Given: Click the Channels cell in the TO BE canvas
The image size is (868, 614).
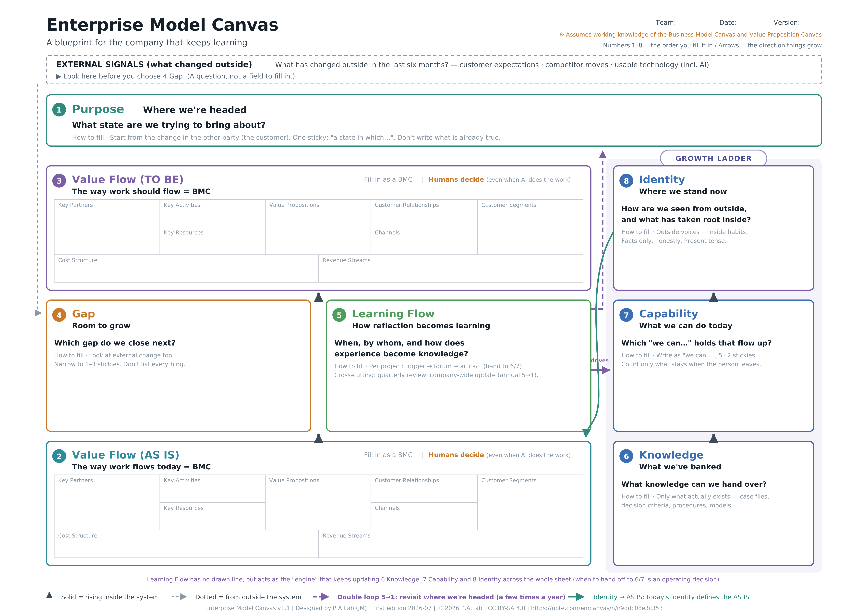Looking at the screenshot, I should click(424, 241).
